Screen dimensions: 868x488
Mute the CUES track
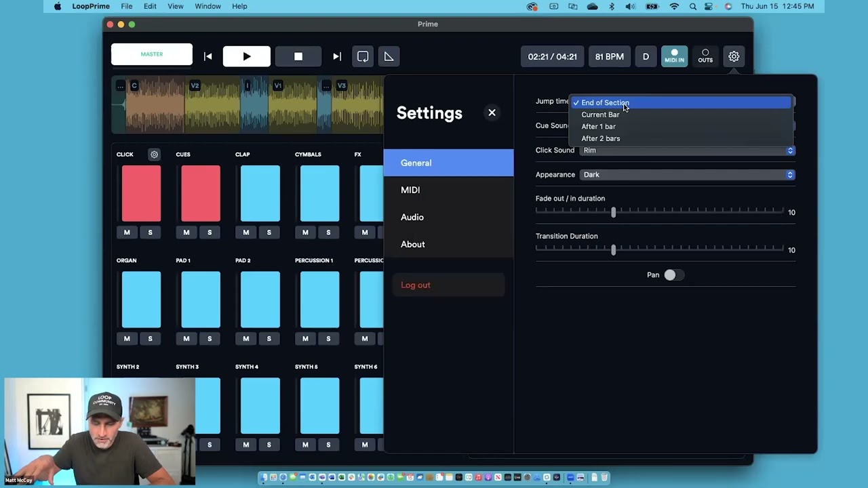pos(186,232)
